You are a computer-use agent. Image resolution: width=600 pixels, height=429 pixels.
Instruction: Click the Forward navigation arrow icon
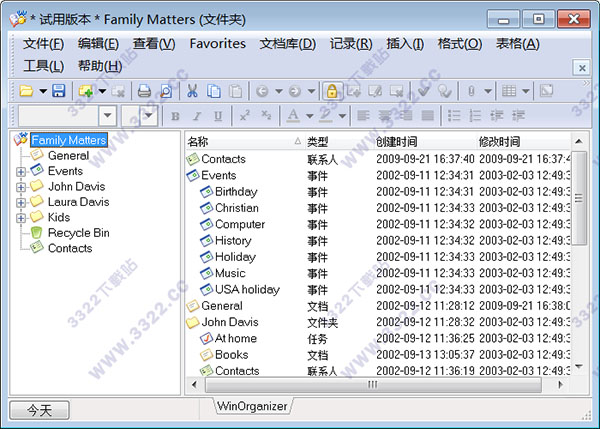[295, 91]
